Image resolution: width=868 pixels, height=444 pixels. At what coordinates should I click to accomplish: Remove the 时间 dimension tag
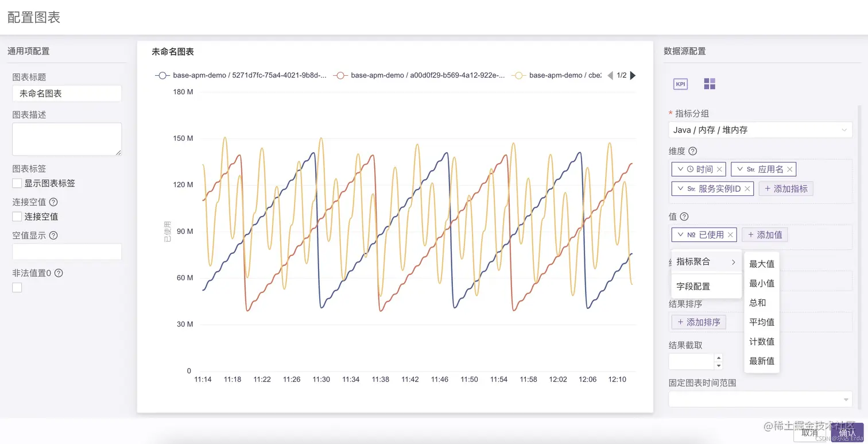719,169
